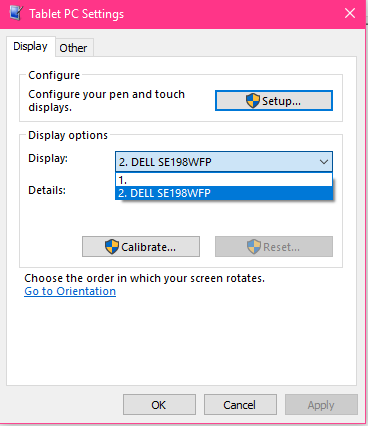Choose display entry "1." from the list
Screen dimensions: 368x426
pyautogui.click(x=224, y=180)
